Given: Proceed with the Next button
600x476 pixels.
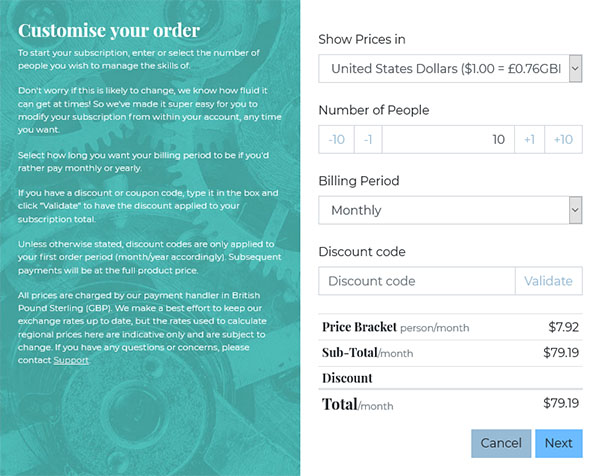Looking at the screenshot, I should (x=559, y=443).
